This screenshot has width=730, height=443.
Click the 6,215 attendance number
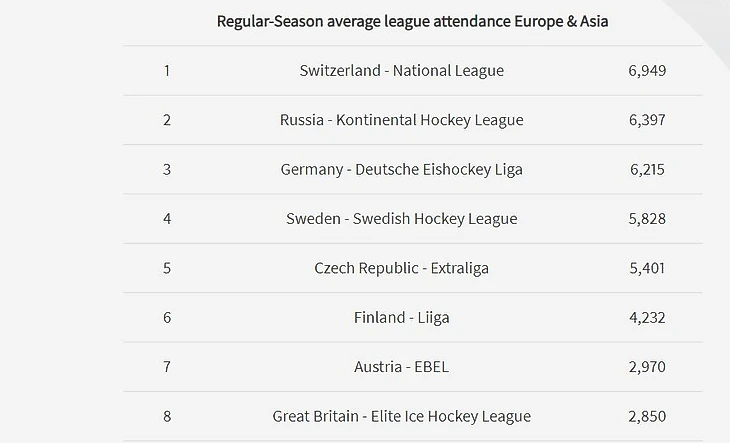[647, 169]
